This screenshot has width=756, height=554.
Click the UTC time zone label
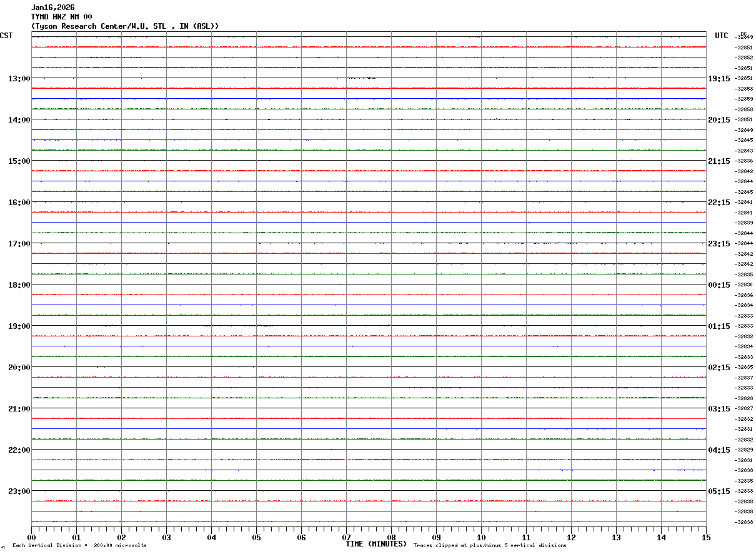(x=722, y=36)
